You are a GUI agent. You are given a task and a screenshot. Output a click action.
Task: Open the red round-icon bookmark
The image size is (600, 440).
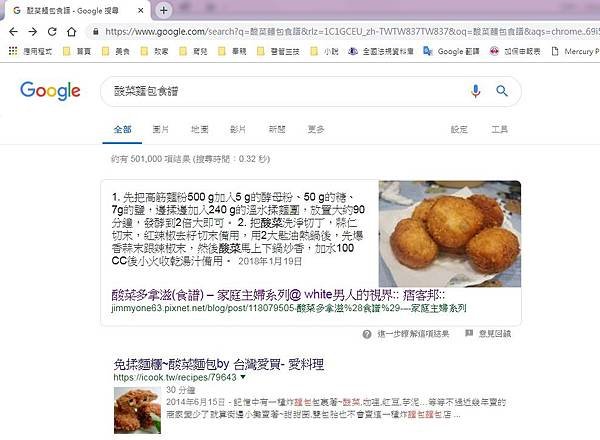pos(494,51)
